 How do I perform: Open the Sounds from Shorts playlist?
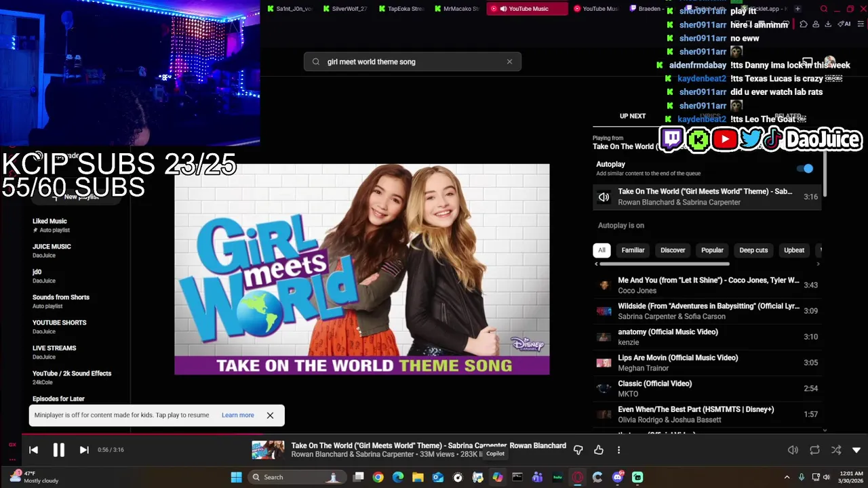77,302
